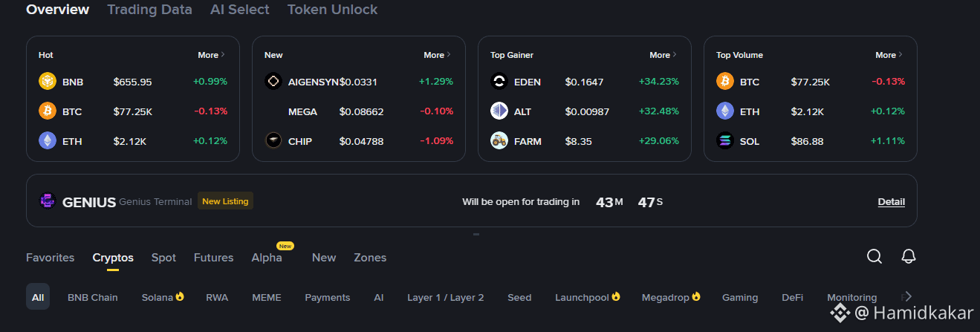Filter by DeFi category
980x332 pixels.
793,297
